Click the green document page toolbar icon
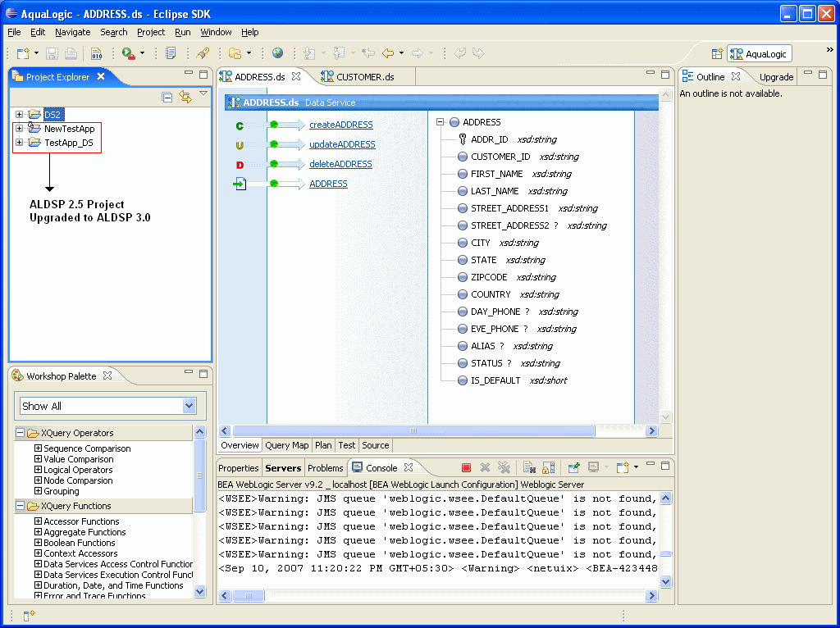Image resolution: width=840 pixels, height=628 pixels. pyautogui.click(x=171, y=53)
